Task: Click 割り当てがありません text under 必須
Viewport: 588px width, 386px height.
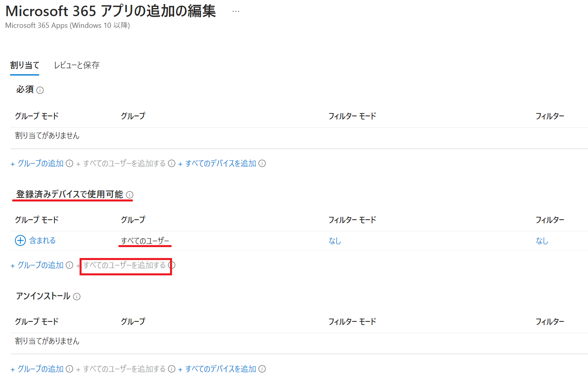Action: 47,136
